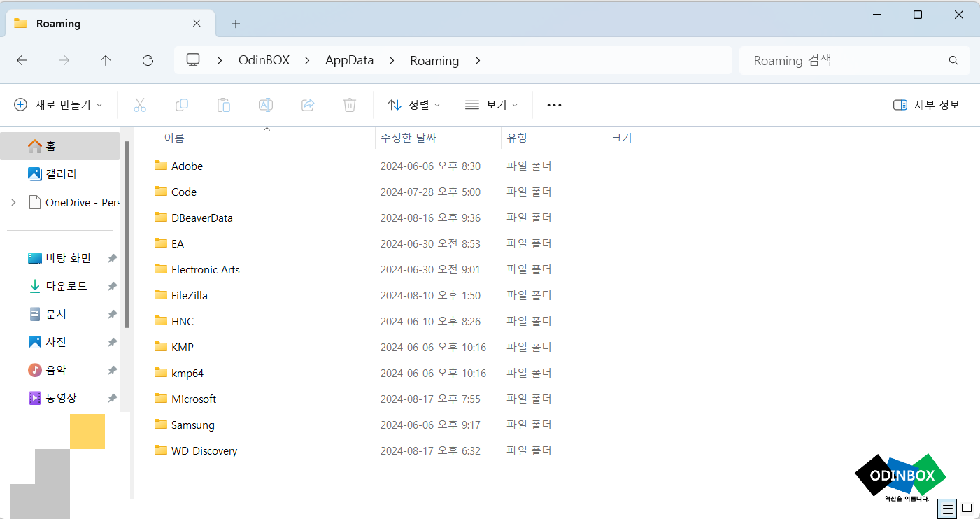The width and height of the screenshot is (980, 519).
Task: Open the 새로 만들기 dropdown
Action: pyautogui.click(x=58, y=105)
